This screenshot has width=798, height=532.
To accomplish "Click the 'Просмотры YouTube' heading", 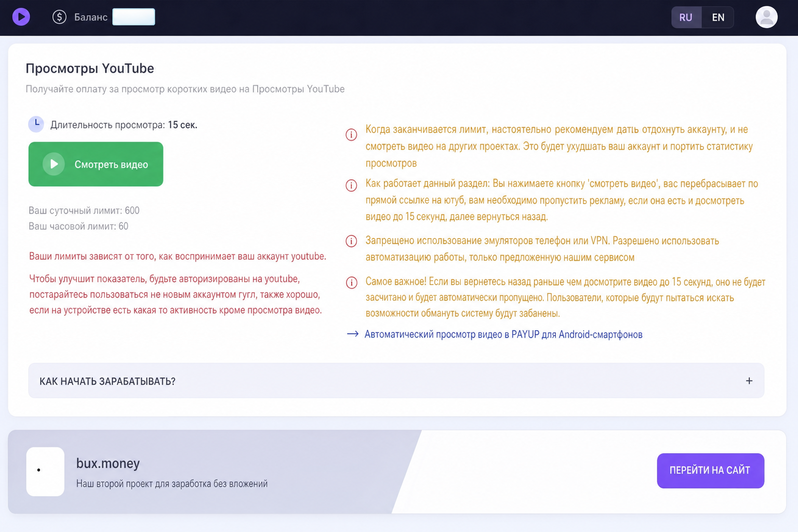I will click(x=90, y=69).
